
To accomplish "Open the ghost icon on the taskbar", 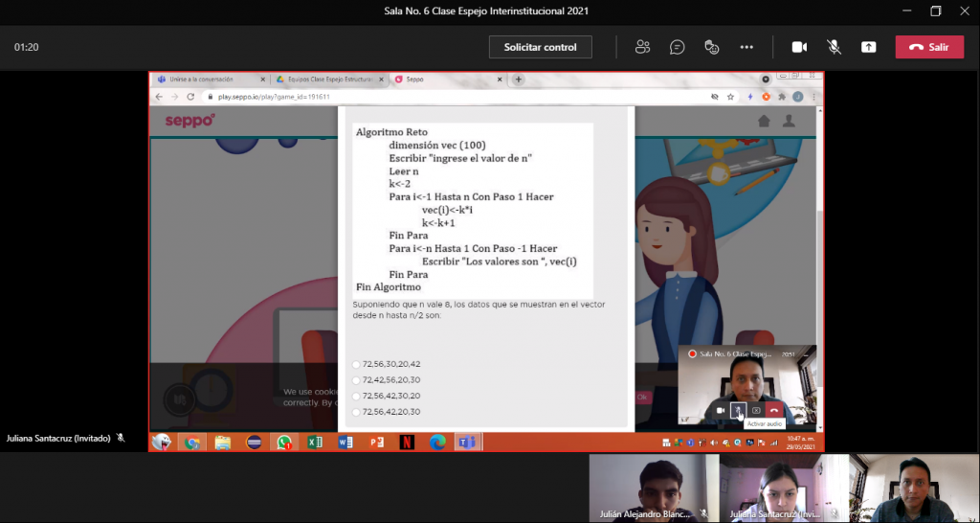I will [x=161, y=443].
